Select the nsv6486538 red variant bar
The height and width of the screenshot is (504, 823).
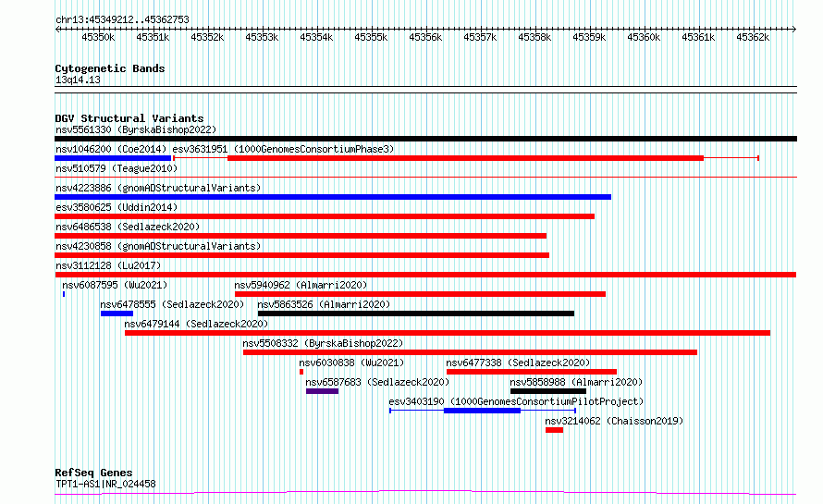[x=301, y=236]
